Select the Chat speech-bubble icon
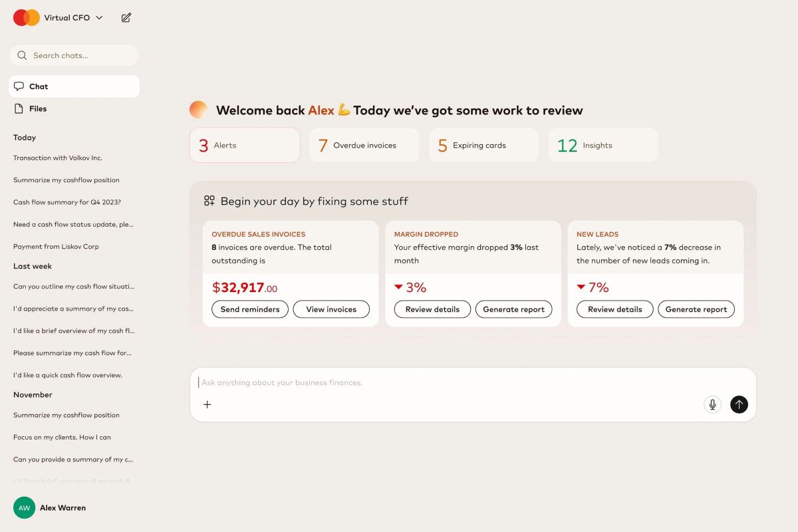Image resolution: width=798 pixels, height=532 pixels. pos(19,86)
